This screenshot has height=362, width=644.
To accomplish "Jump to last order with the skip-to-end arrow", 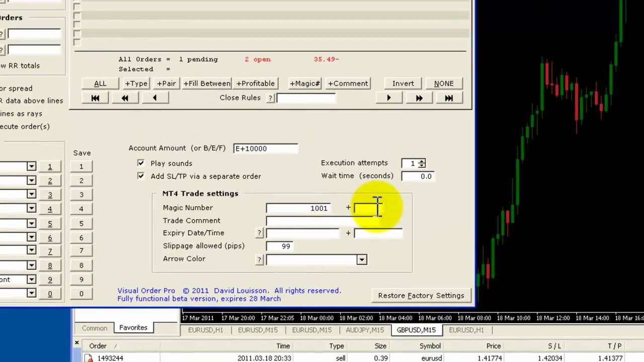I will coord(449,98).
